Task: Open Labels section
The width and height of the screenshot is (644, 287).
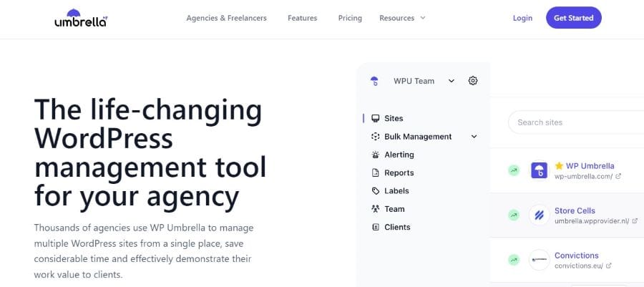Action: [x=396, y=191]
